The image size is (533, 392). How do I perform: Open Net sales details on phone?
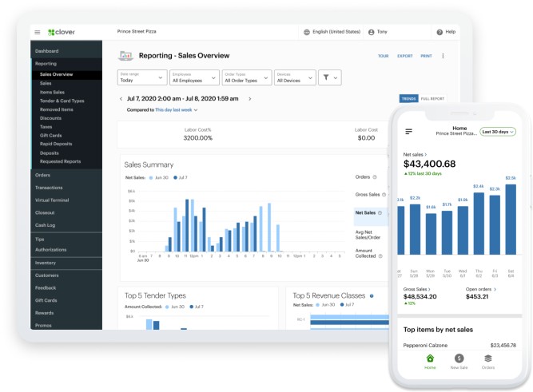[415, 155]
